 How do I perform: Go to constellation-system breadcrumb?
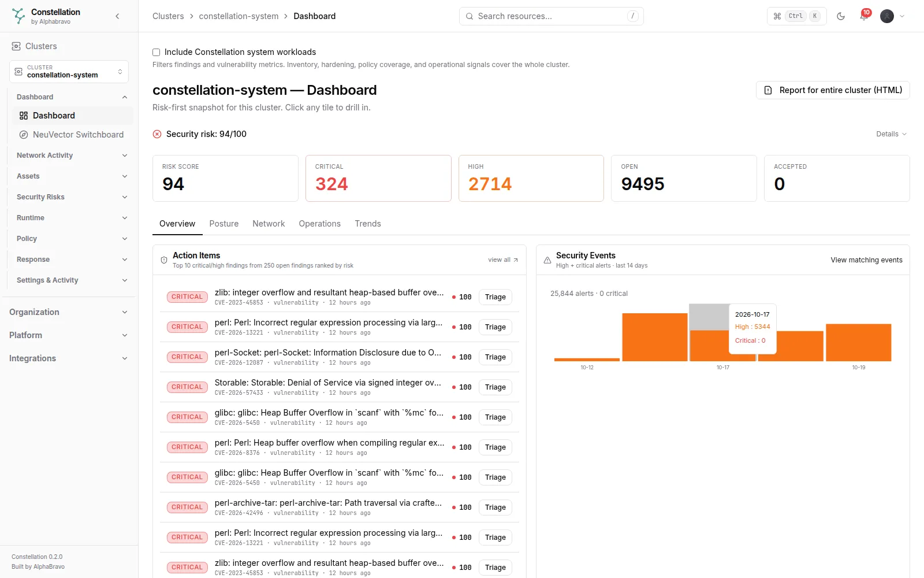tap(239, 16)
